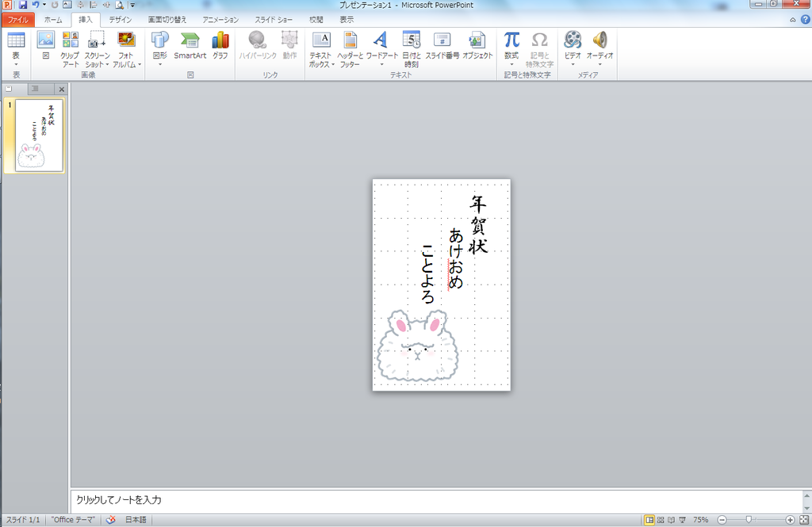Select the rabbit illustration on the slide
The width and height of the screenshot is (812, 527).
coord(417,346)
